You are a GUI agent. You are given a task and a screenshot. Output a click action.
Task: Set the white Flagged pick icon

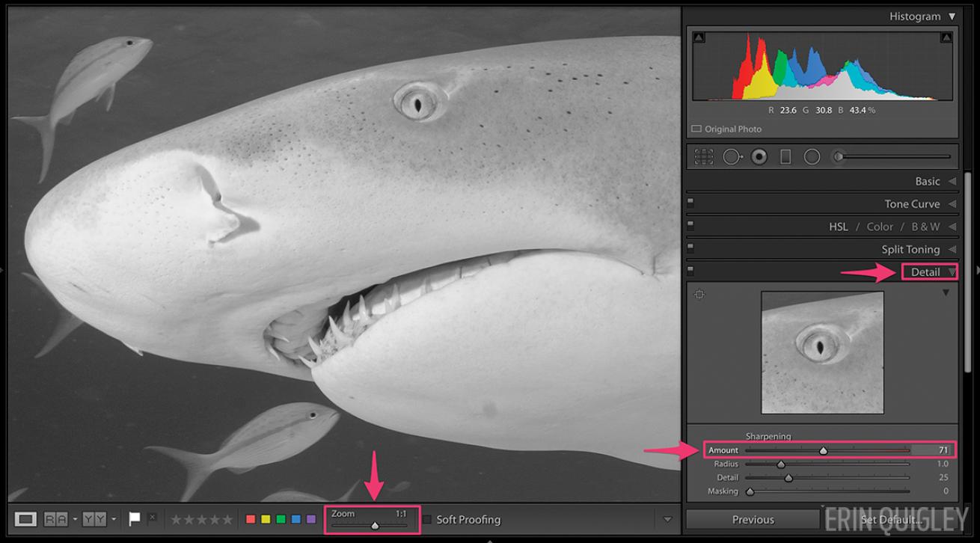[x=135, y=519]
